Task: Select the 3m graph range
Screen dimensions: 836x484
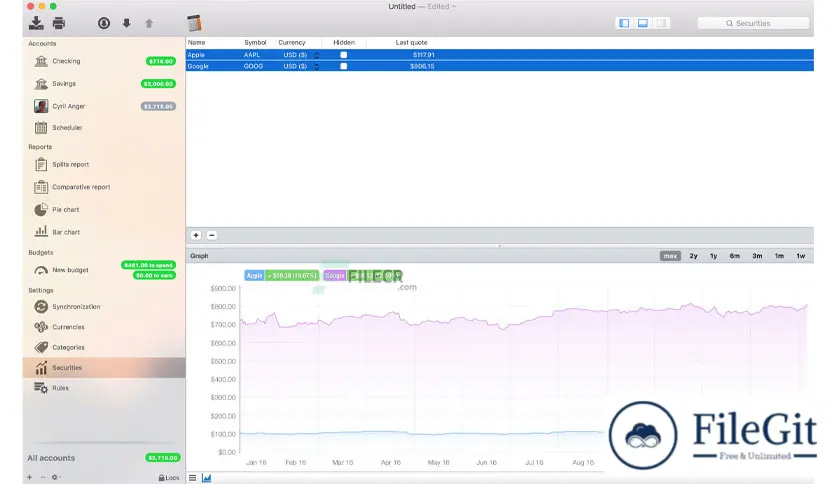Action: [x=757, y=256]
